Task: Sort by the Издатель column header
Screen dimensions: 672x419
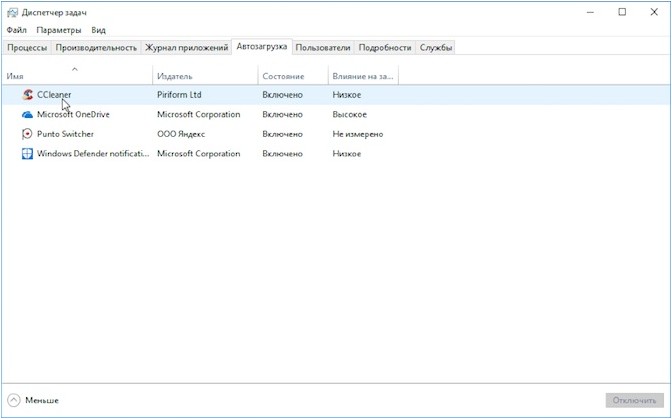Action: [x=205, y=75]
